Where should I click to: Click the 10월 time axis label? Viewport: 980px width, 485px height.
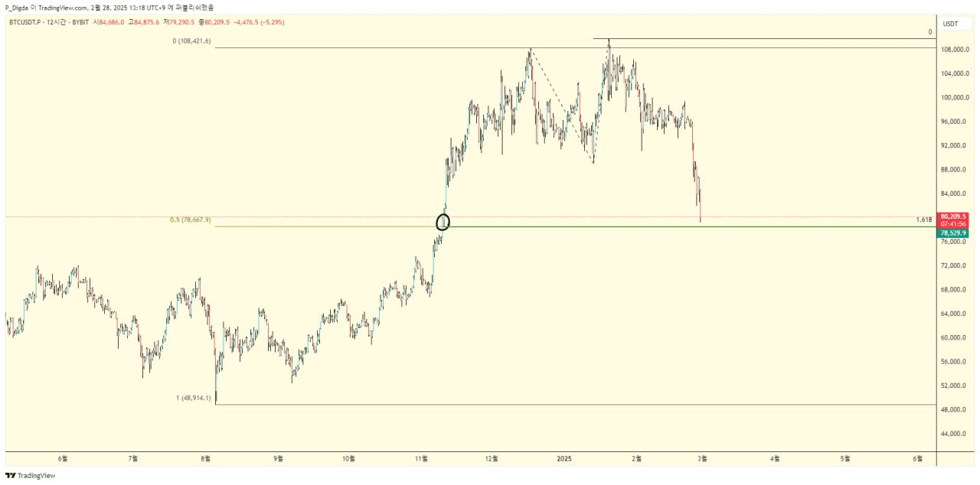(348, 459)
